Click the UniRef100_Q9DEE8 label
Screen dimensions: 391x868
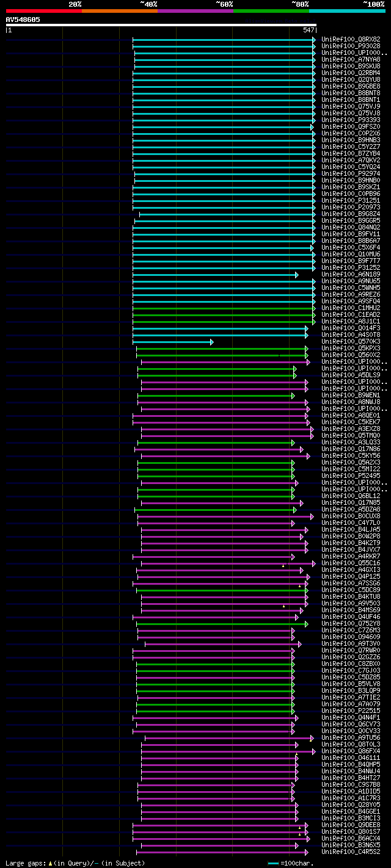point(351,825)
